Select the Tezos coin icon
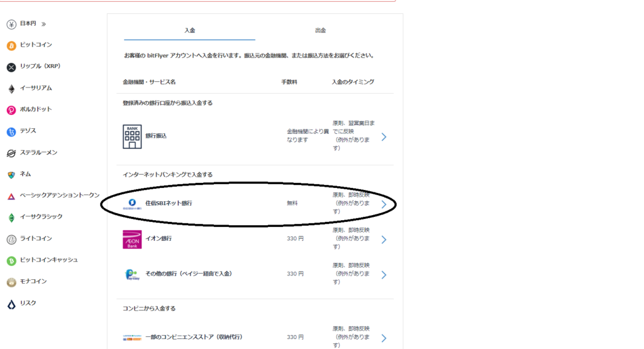 [11, 131]
